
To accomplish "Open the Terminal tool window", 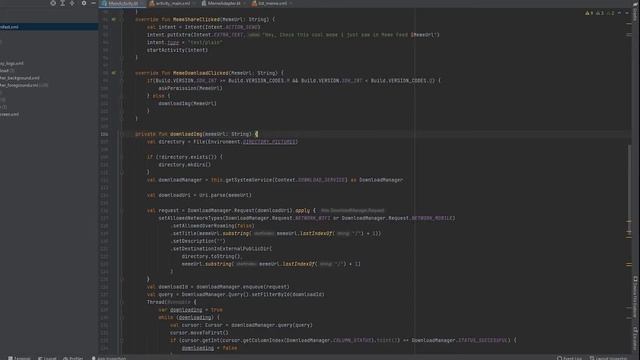I will tap(19, 358).
